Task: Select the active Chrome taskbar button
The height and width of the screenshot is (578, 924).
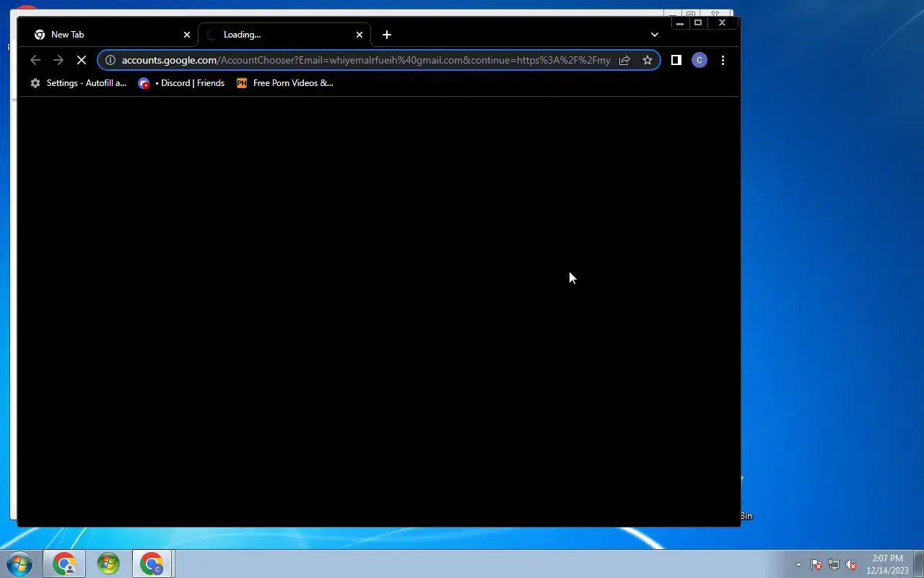Action: (152, 564)
